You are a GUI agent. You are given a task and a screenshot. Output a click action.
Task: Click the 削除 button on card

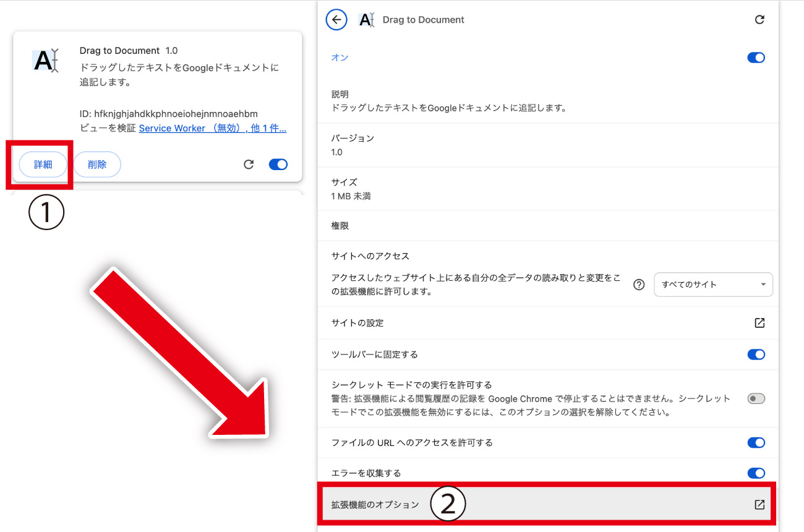(97, 165)
